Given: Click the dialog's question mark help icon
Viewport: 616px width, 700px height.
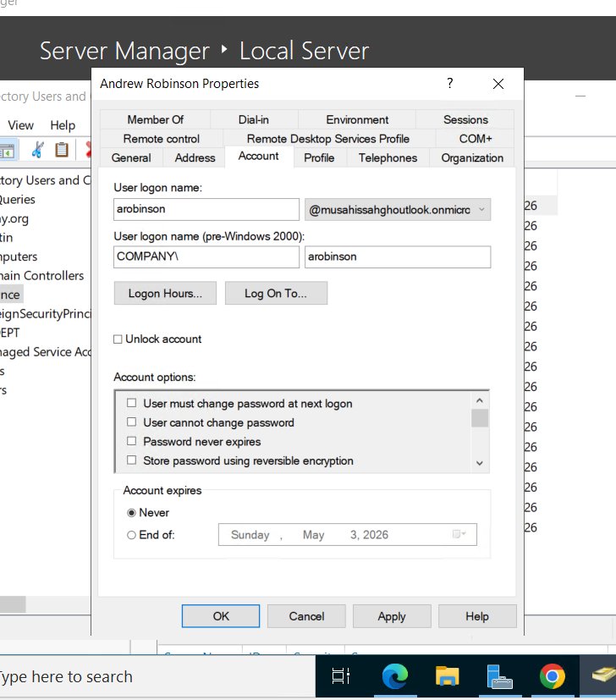Looking at the screenshot, I should click(x=450, y=84).
